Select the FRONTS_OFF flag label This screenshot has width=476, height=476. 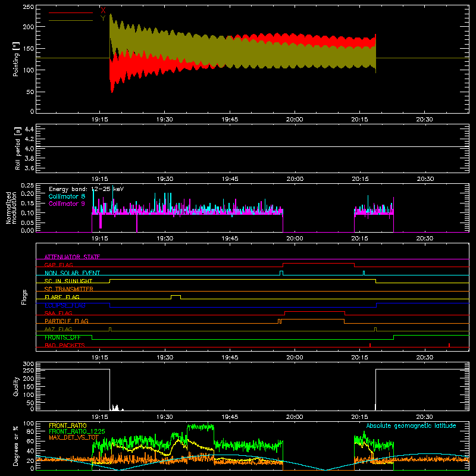tap(62, 337)
